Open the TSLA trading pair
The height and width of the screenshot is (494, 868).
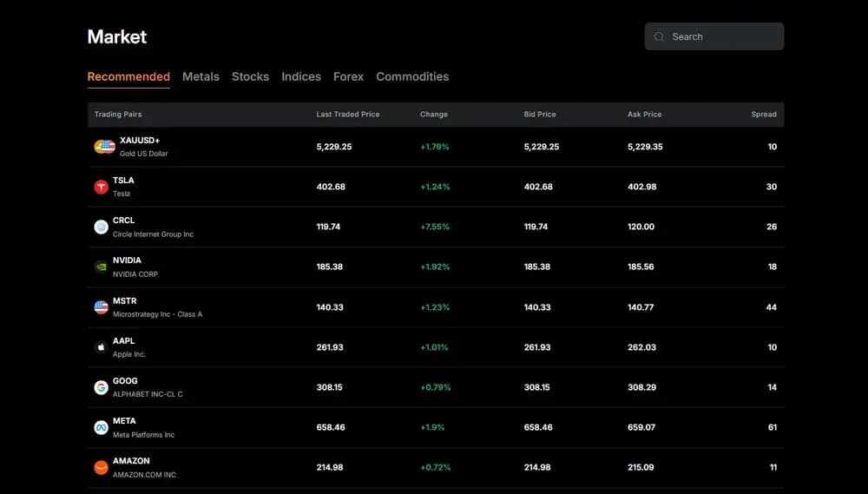pyautogui.click(x=436, y=187)
